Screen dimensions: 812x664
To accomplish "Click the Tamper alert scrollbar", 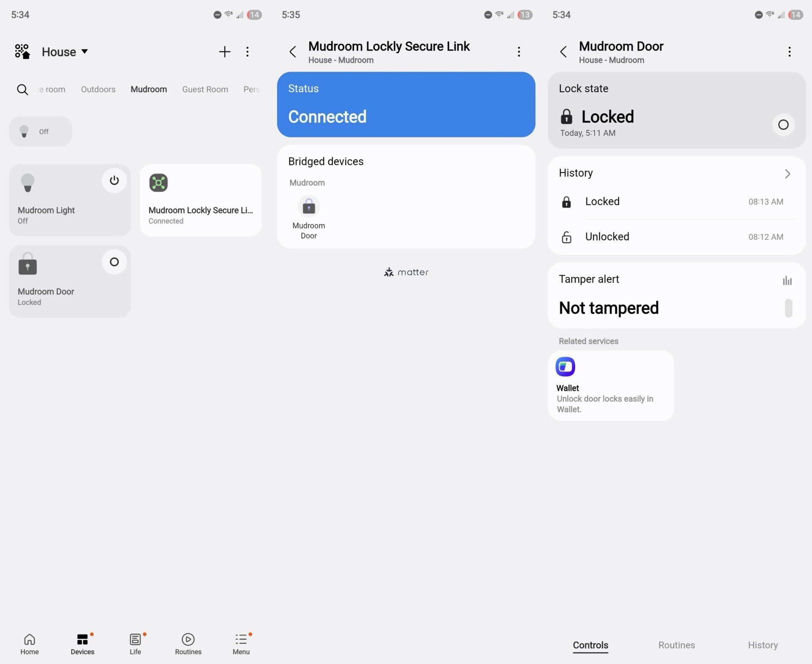I will [x=788, y=309].
